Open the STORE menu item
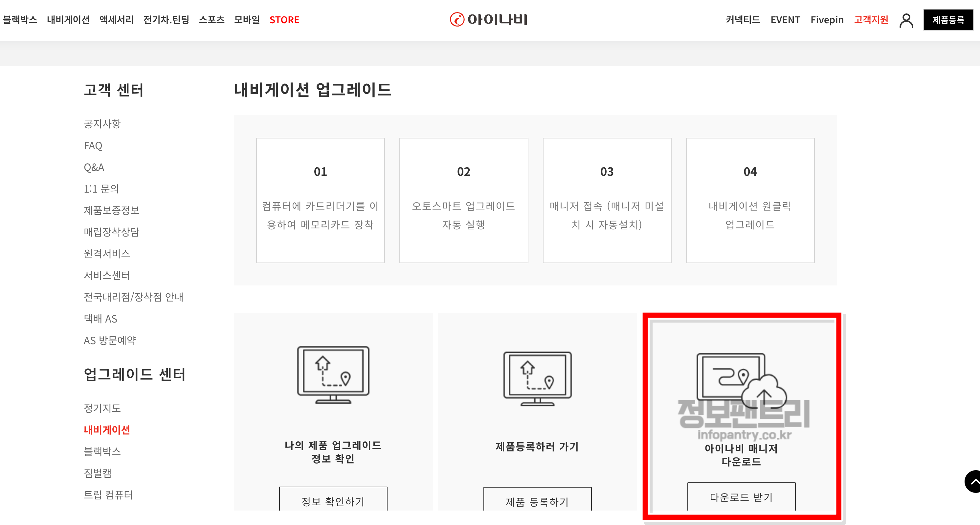This screenshot has height=525, width=980. (x=284, y=20)
